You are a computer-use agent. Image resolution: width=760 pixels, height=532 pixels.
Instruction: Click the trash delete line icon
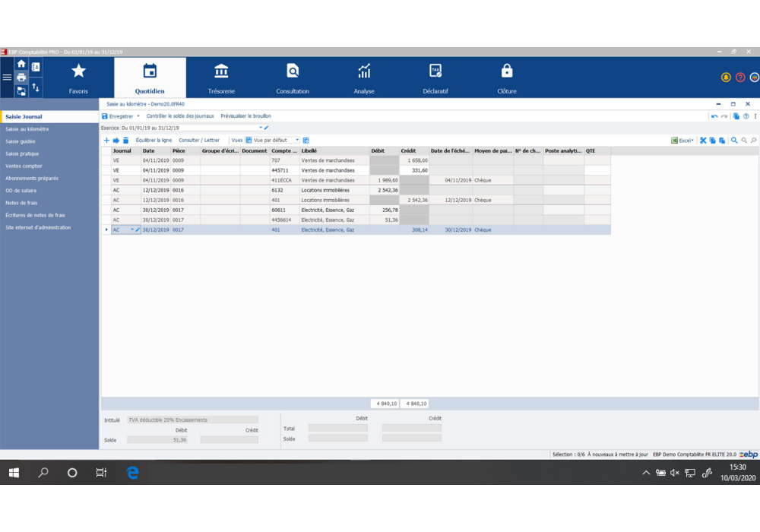click(x=125, y=141)
